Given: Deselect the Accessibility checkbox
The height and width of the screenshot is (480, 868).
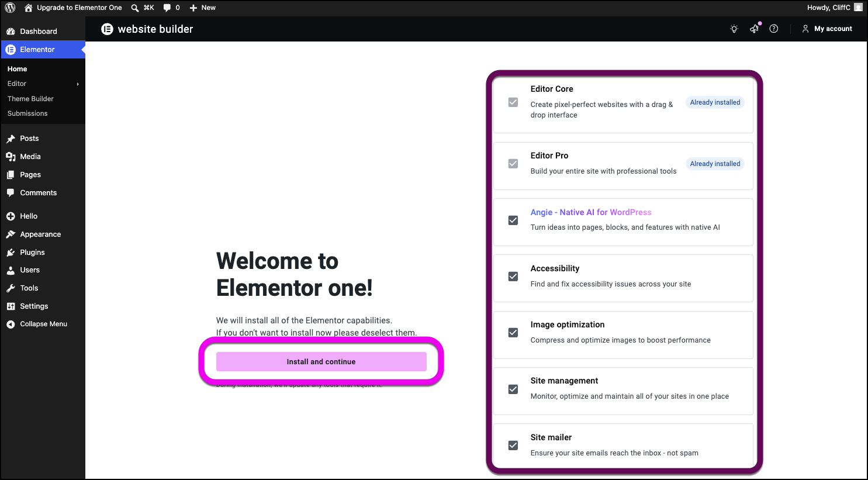Looking at the screenshot, I should tap(513, 277).
